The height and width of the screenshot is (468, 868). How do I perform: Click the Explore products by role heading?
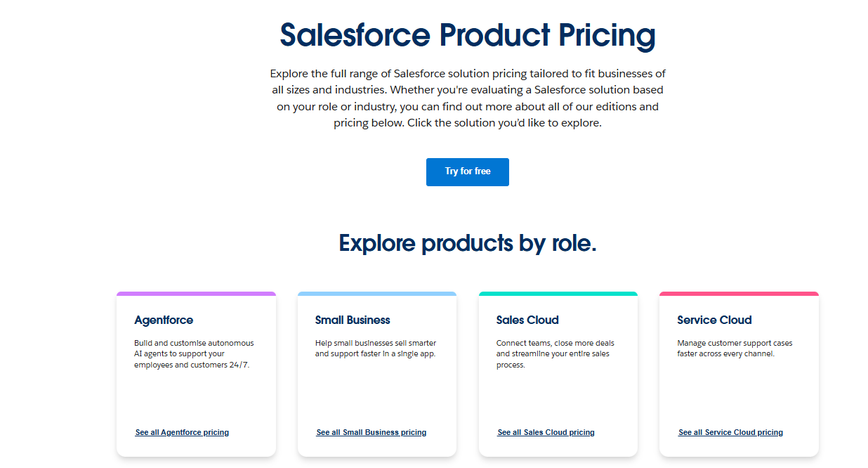click(x=467, y=243)
